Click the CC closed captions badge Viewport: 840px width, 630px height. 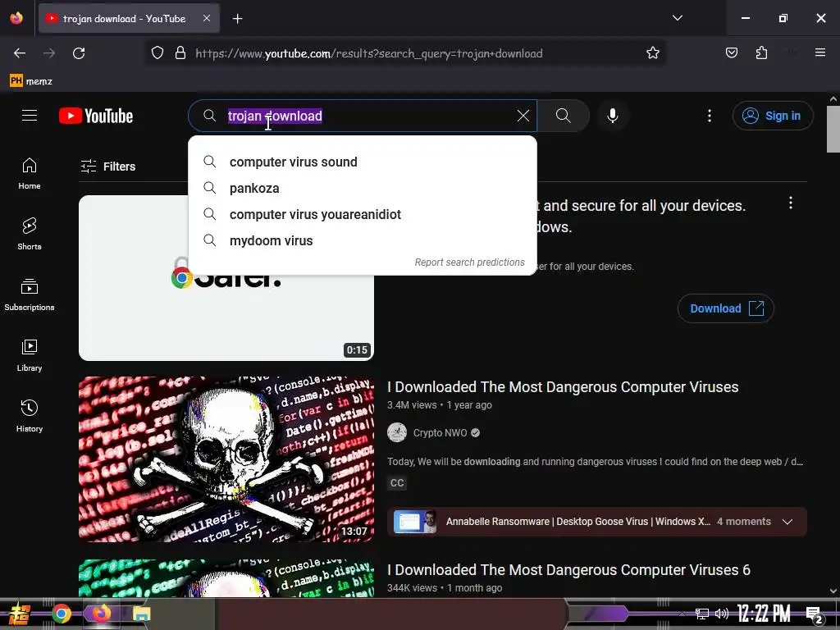pyautogui.click(x=397, y=483)
